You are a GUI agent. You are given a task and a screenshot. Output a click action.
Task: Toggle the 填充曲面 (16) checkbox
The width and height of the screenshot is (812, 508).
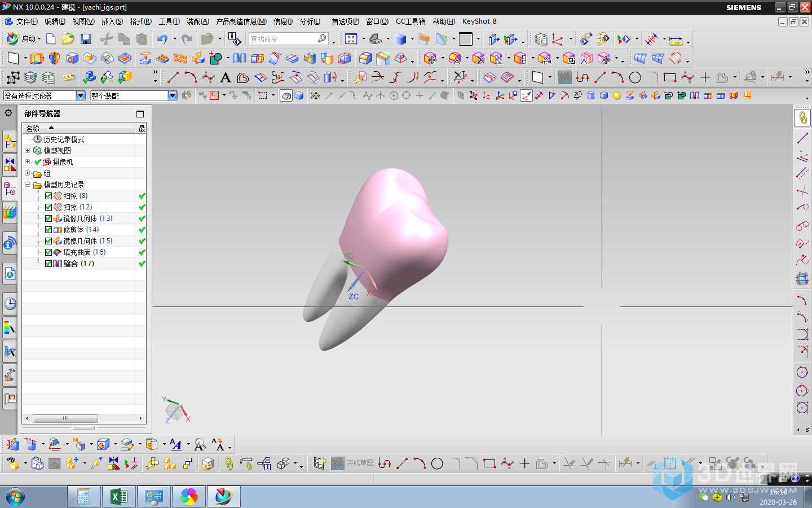48,252
